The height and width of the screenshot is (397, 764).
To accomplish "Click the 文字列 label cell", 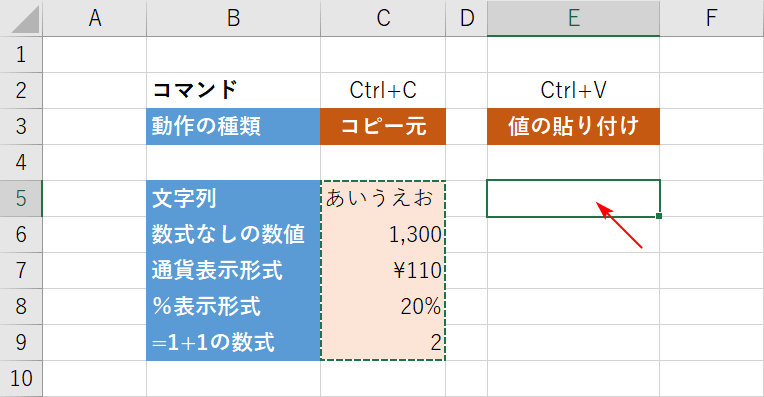I will pos(233,199).
